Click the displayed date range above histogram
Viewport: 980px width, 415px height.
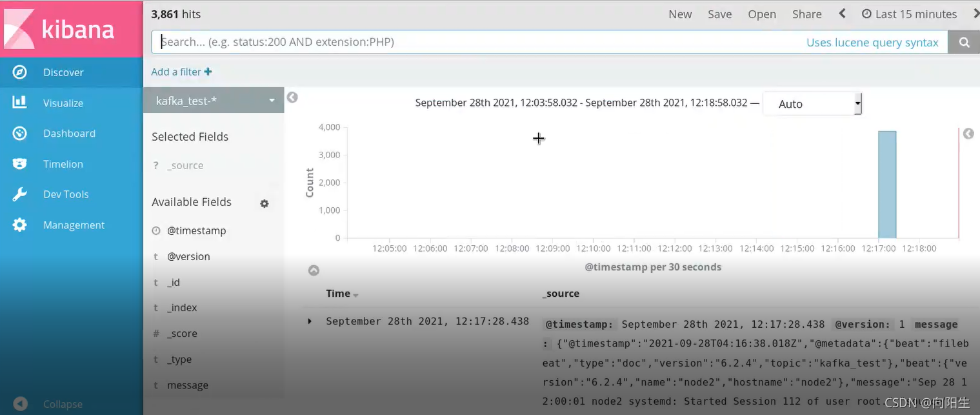[581, 103]
